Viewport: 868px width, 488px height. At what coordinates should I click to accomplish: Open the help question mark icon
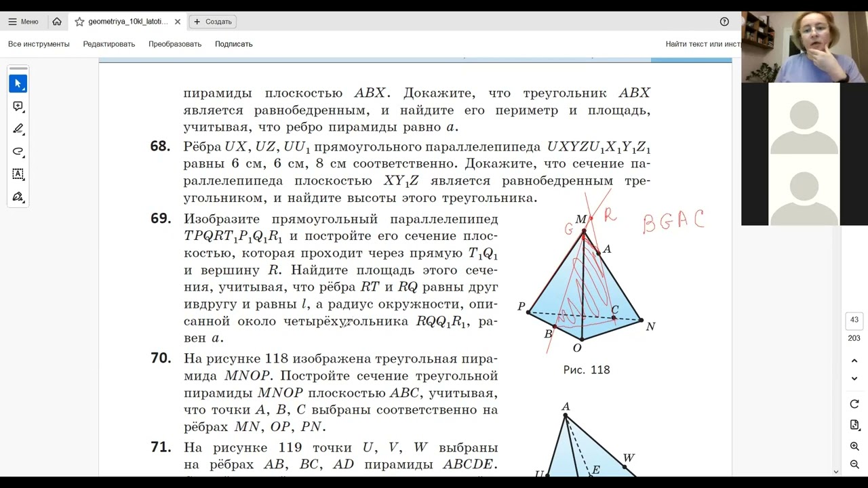(724, 22)
